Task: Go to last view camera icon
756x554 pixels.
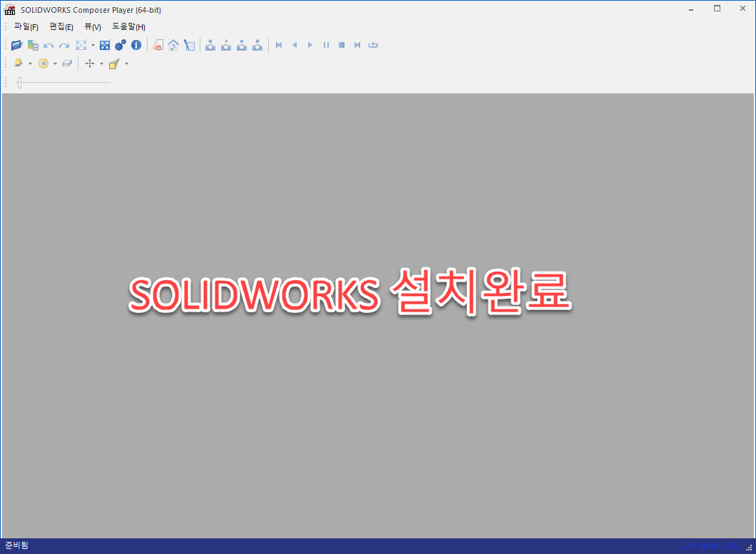Action: [x=257, y=45]
